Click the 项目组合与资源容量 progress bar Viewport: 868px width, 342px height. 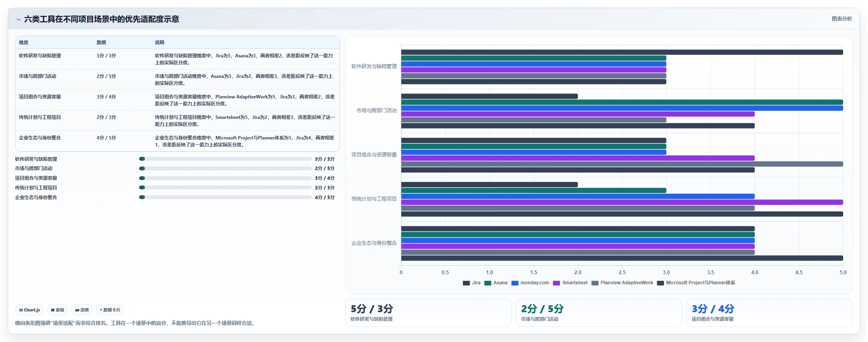click(226, 178)
